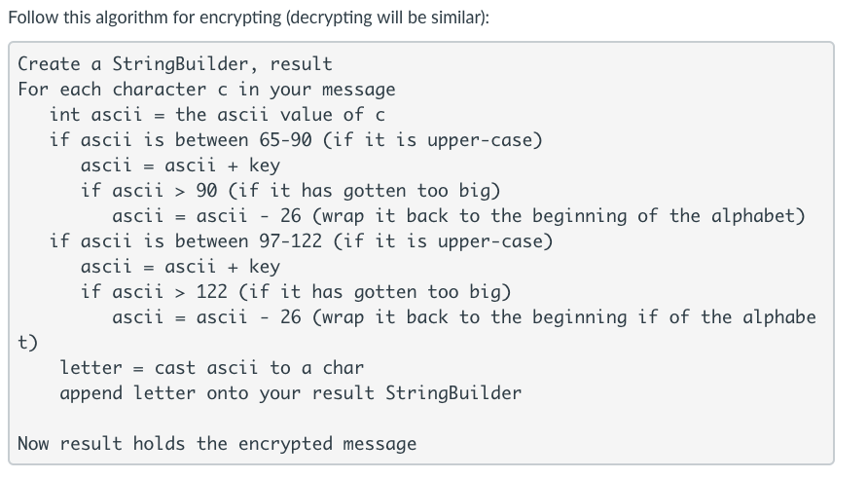Screen dimensions: 868x479
Task: Click the '(if it is upper-case)' text after 65-90
Action: [x=433, y=140]
